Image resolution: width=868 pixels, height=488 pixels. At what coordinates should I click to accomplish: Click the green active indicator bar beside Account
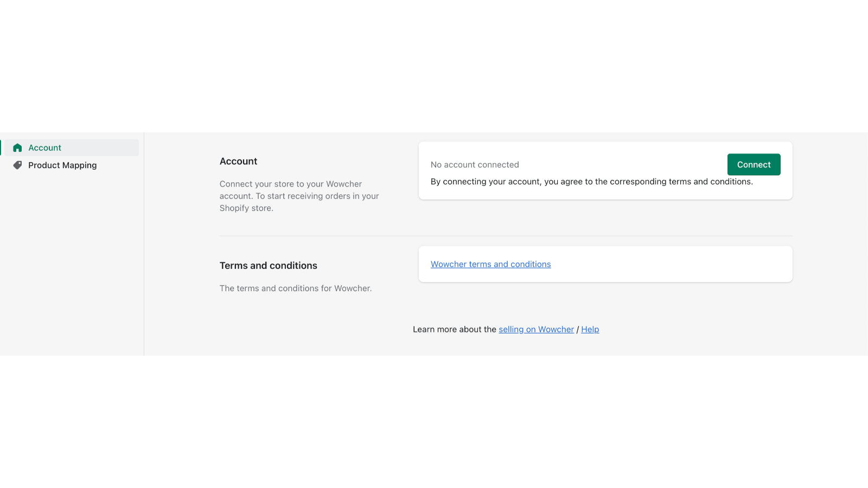(x=1, y=147)
